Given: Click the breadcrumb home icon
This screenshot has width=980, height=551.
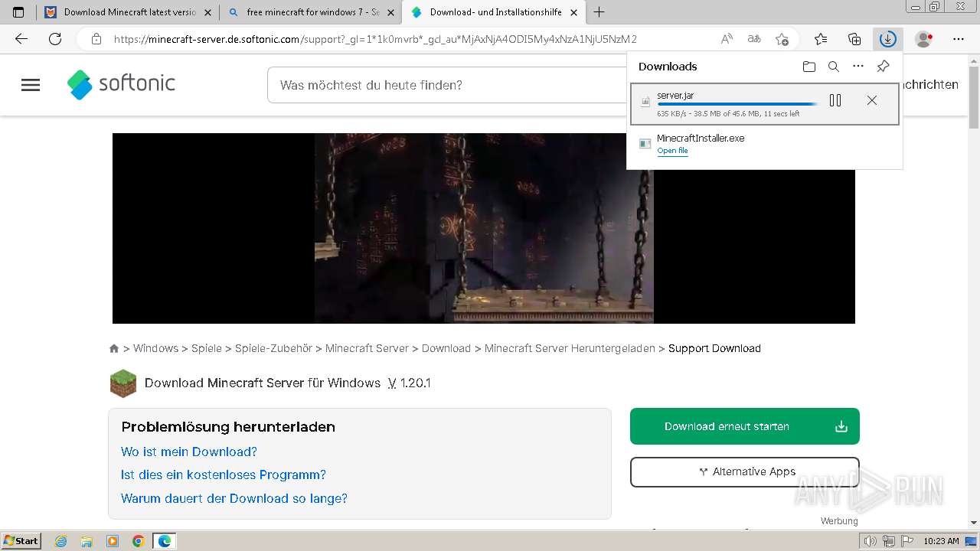Looking at the screenshot, I should tap(114, 348).
